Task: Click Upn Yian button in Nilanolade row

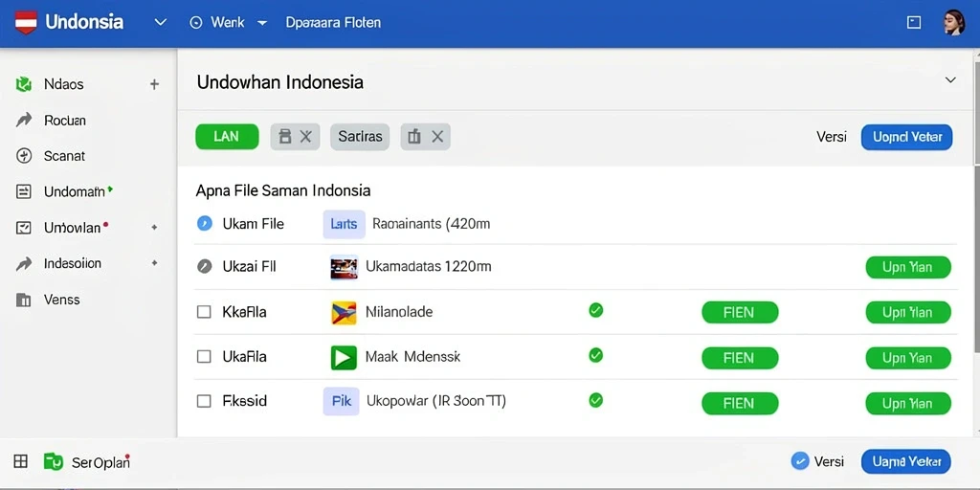Action: (x=908, y=312)
